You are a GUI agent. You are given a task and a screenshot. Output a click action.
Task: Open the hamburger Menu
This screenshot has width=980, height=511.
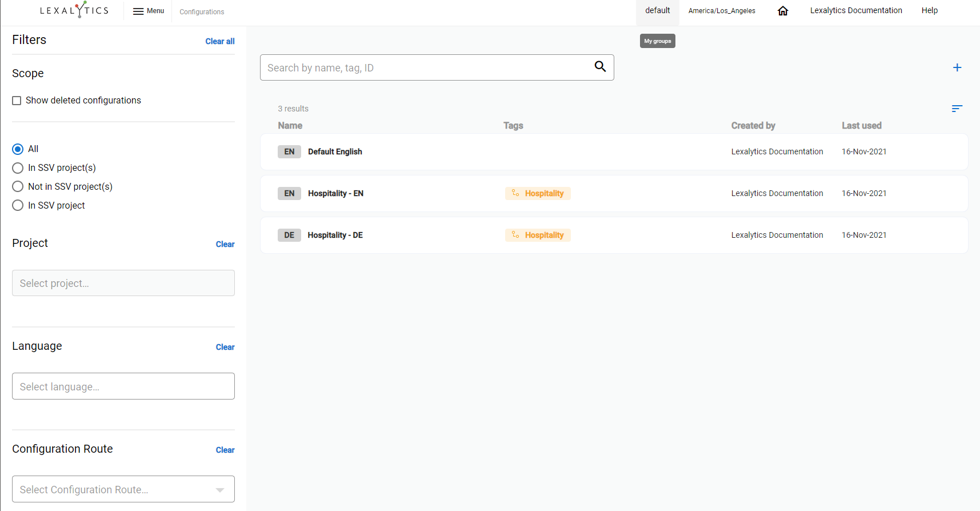click(x=149, y=11)
